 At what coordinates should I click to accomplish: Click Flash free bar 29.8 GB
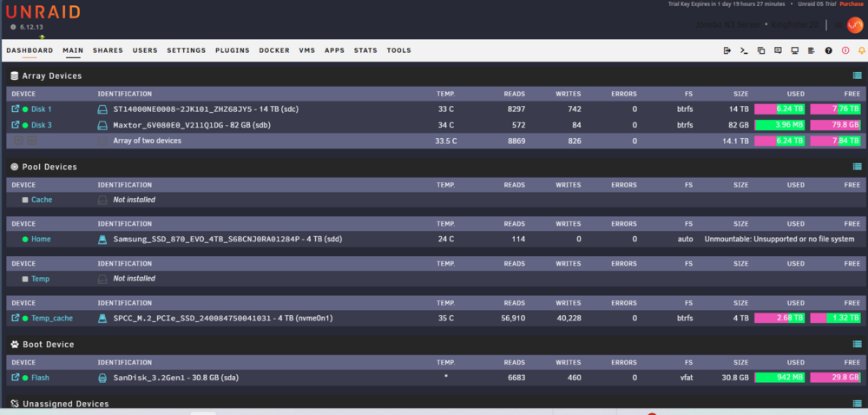pyautogui.click(x=836, y=378)
